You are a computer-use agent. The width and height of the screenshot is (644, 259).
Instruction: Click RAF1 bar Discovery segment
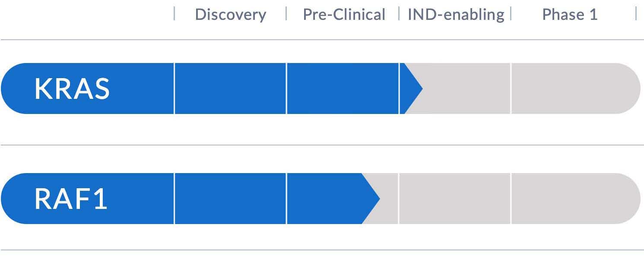[x=230, y=199]
